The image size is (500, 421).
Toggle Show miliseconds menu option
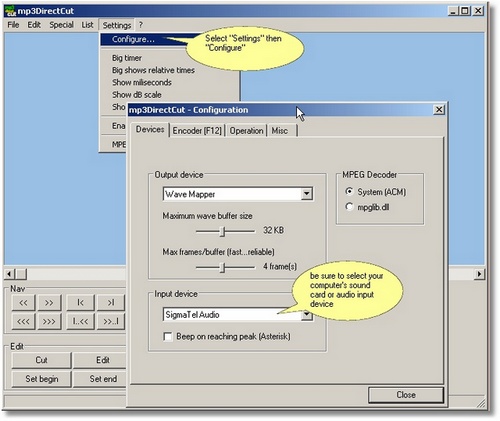point(142,82)
